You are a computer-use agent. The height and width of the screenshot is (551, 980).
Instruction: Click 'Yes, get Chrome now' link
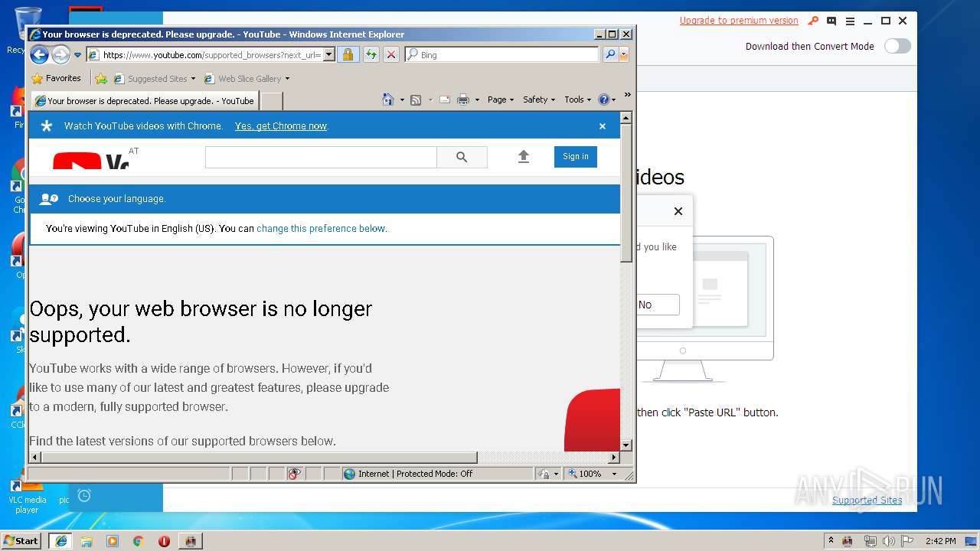pos(281,126)
